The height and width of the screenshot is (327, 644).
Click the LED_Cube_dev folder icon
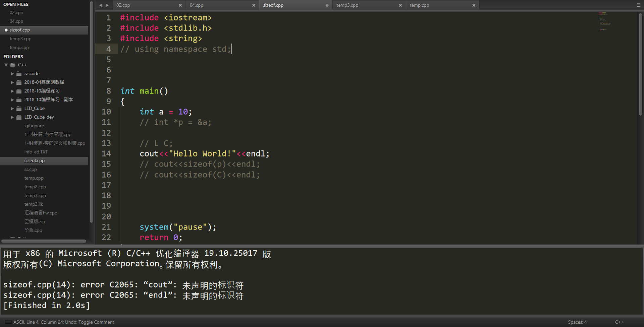click(19, 117)
